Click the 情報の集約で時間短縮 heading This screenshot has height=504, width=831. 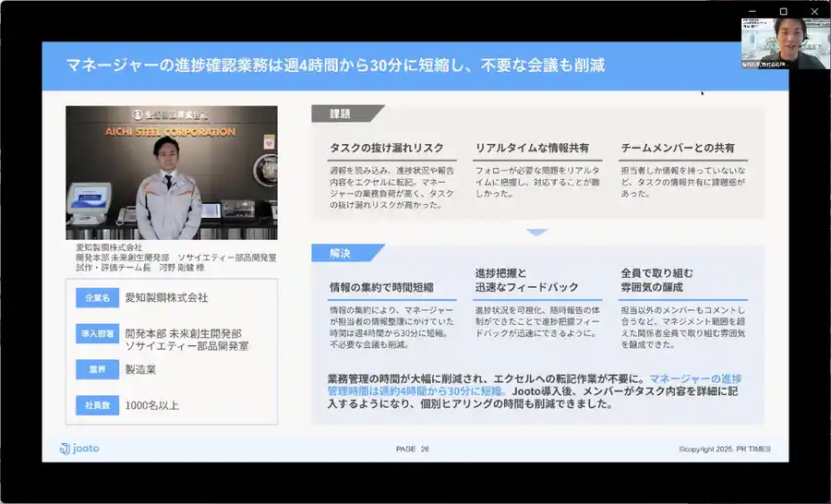pyautogui.click(x=381, y=287)
